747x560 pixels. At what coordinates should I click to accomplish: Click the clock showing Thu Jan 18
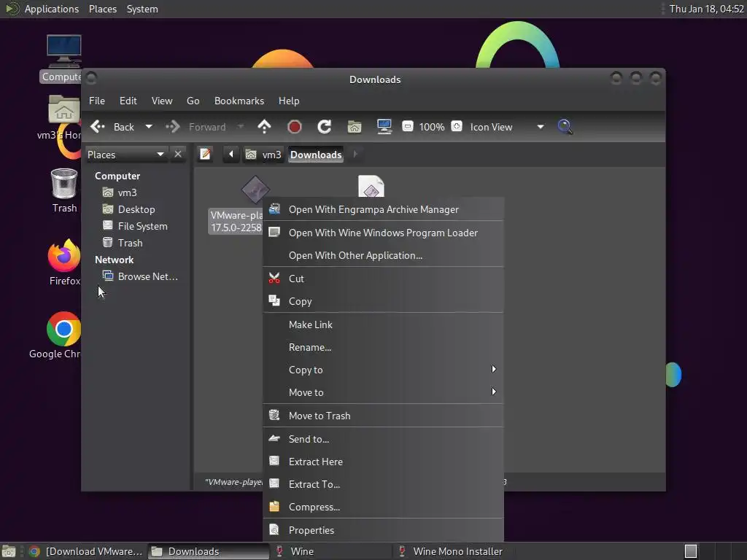[706, 9]
